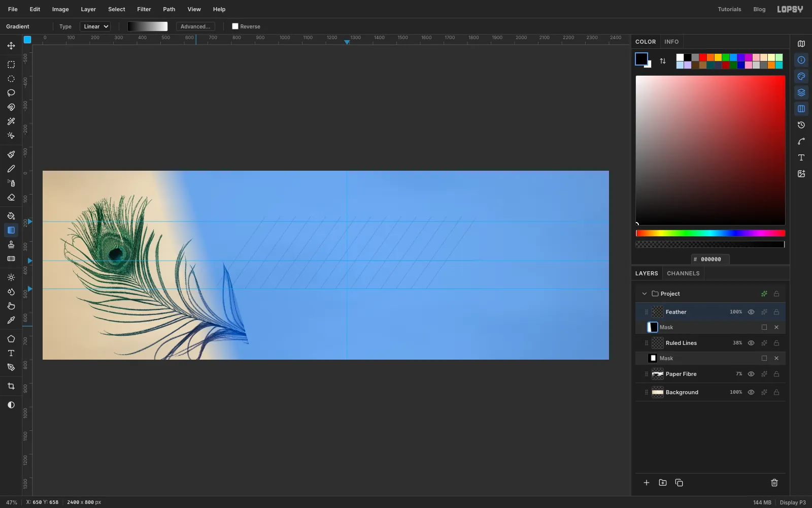Hide the Background layer
Screen dimensions: 812x508
pyautogui.click(x=751, y=392)
